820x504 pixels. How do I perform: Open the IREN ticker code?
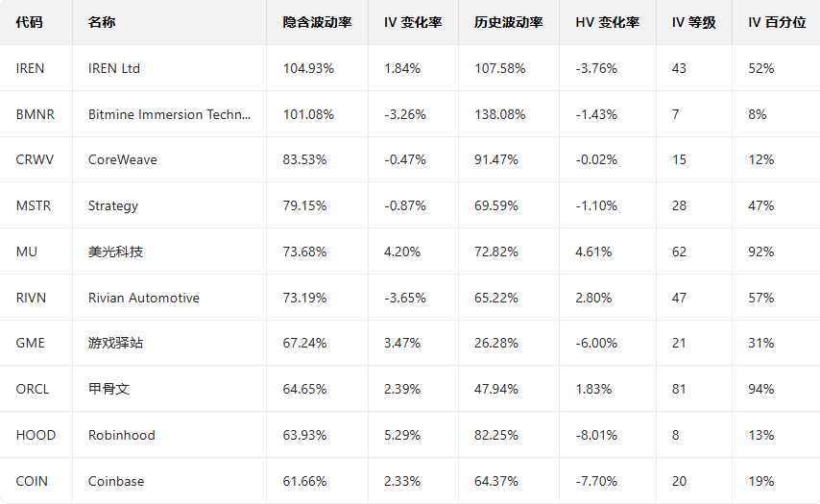point(31,68)
